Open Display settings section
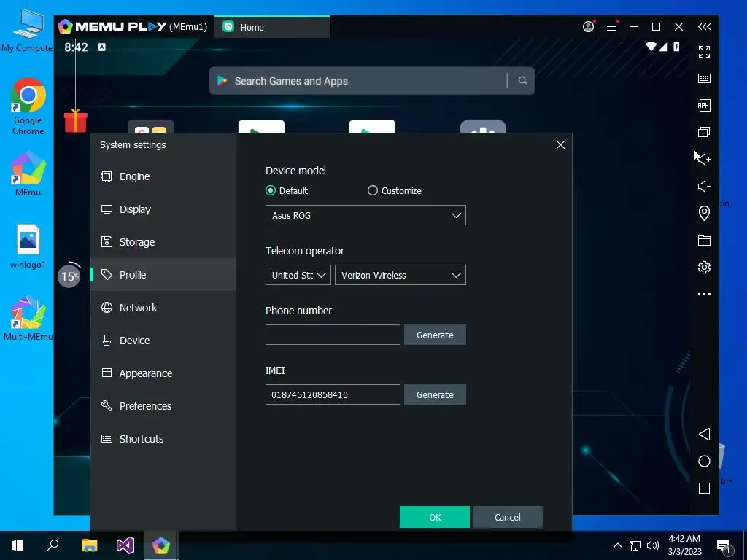The height and width of the screenshot is (560, 747). coord(163,209)
